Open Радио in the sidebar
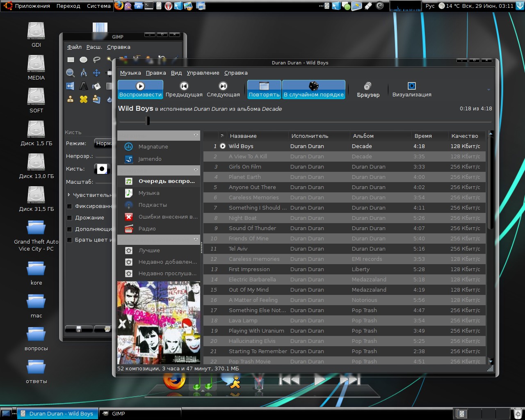The height and width of the screenshot is (420, 525). 159,228
